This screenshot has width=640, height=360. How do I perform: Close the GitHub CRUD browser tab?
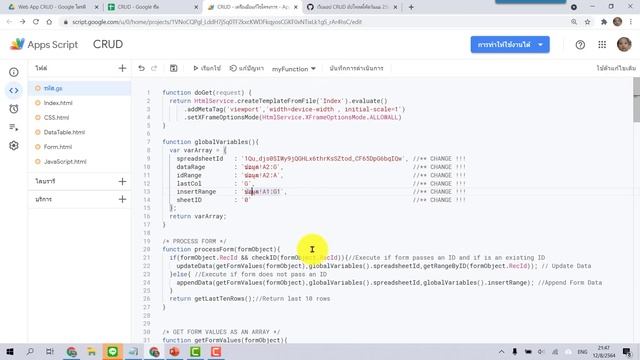(x=395, y=7)
